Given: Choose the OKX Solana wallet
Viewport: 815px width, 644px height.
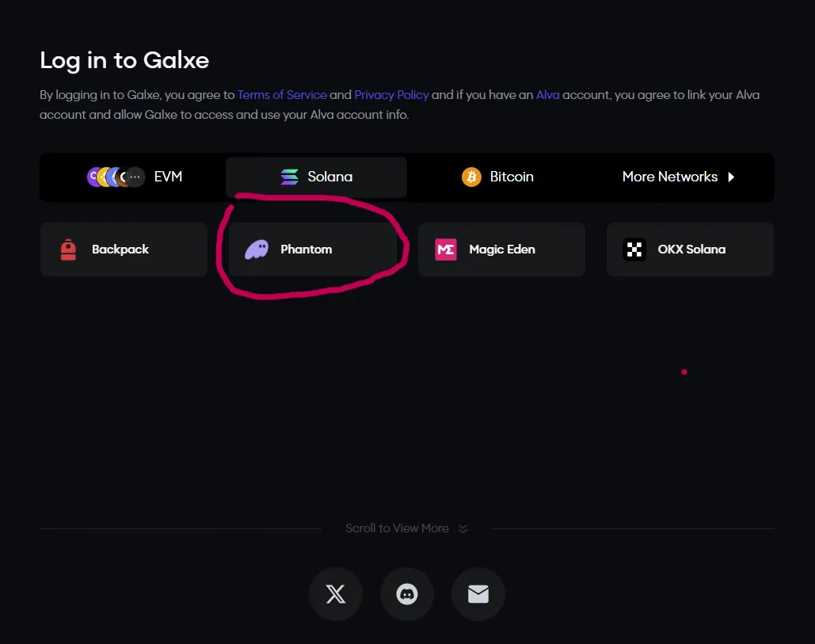Looking at the screenshot, I should point(691,250).
